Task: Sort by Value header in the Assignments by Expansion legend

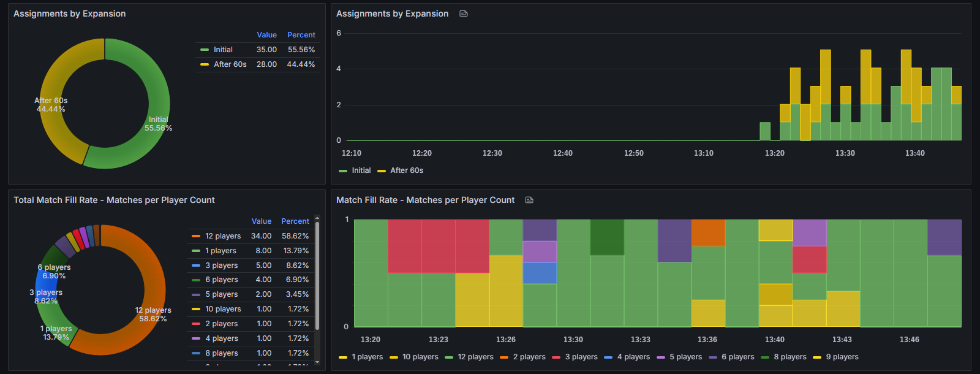Action: tap(266, 35)
